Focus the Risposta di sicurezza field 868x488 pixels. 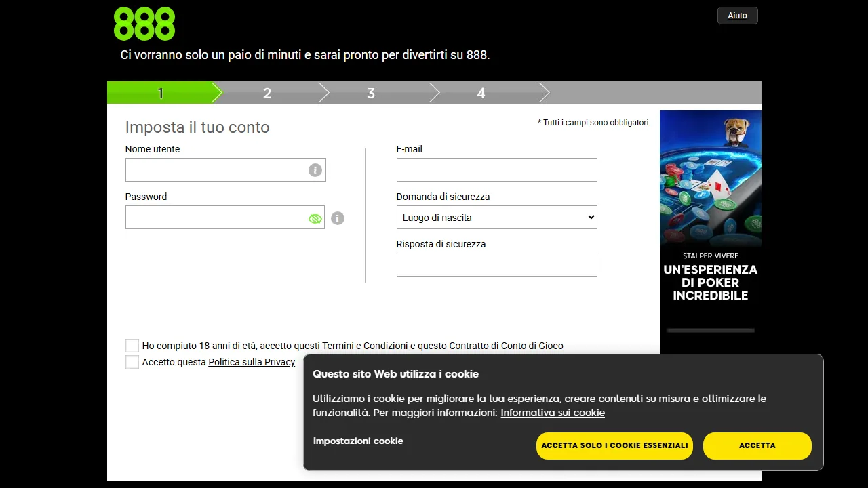point(497,265)
